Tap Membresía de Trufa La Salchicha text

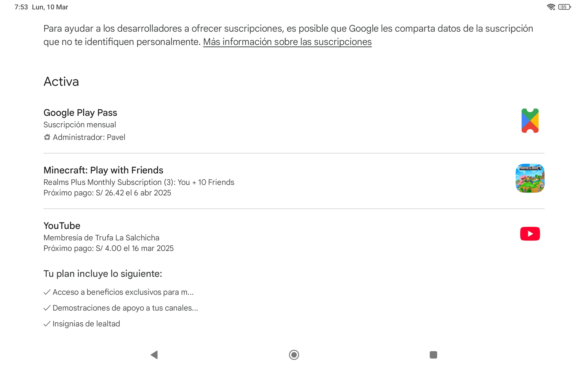tap(101, 238)
